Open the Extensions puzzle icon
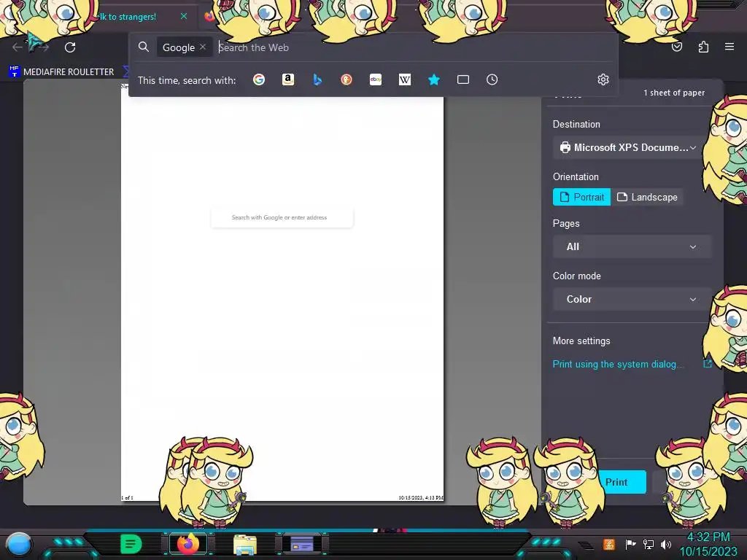 pos(703,47)
